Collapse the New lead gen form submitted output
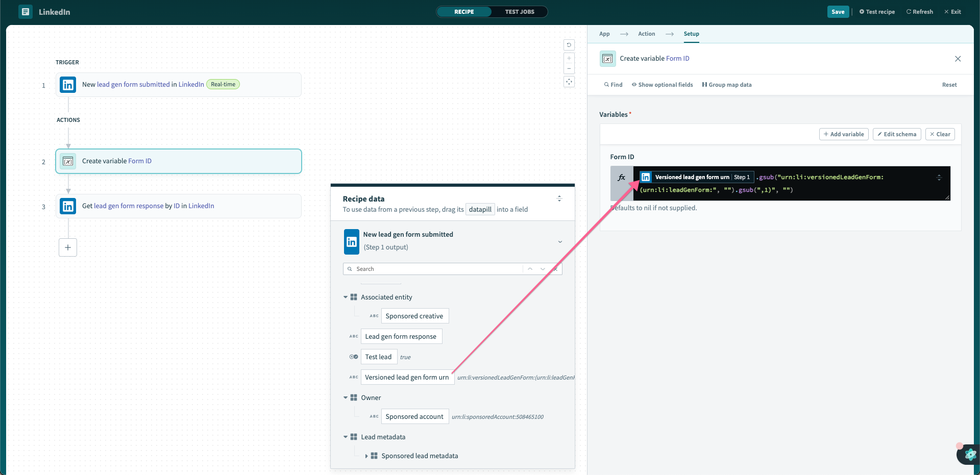 560,242
